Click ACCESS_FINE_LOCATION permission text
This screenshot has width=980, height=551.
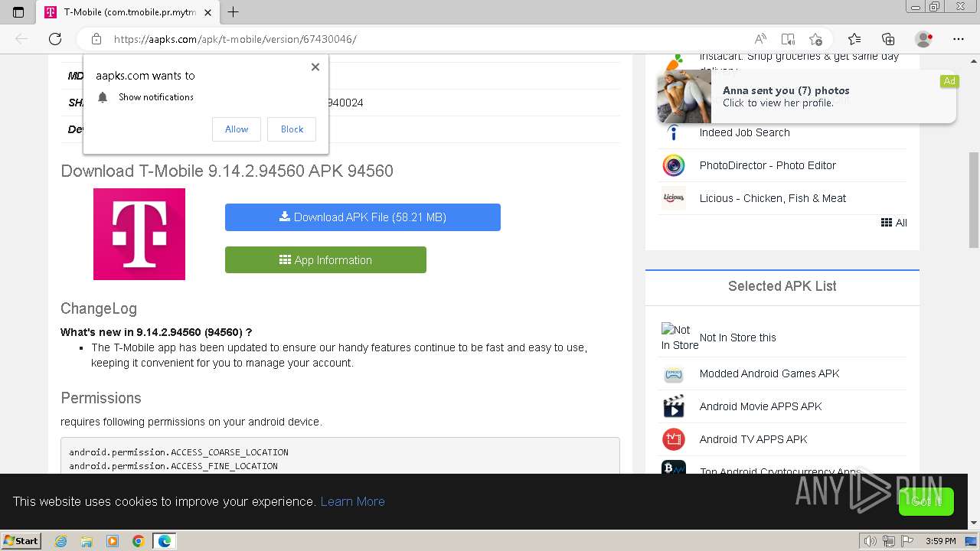coord(173,466)
